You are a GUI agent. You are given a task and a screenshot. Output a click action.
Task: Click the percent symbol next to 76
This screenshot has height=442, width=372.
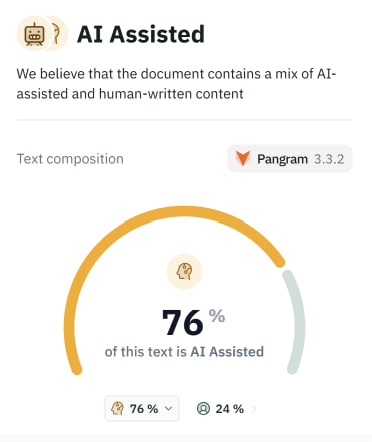pyautogui.click(x=217, y=316)
